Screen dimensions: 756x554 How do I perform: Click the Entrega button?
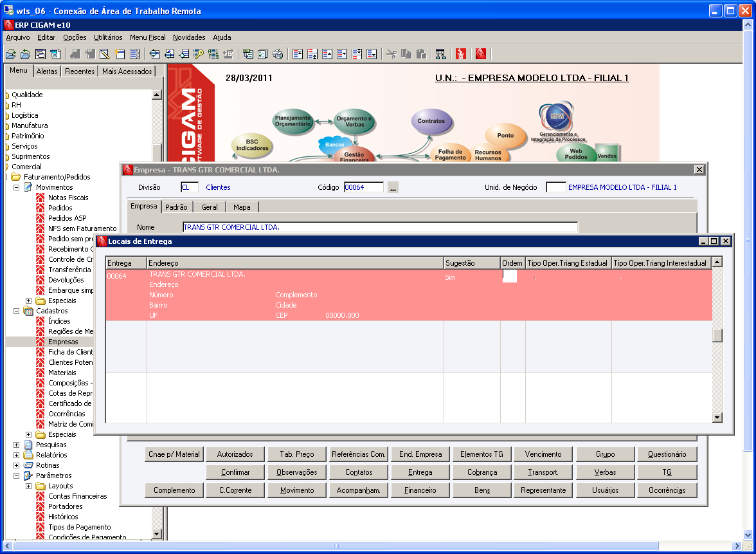tap(420, 472)
